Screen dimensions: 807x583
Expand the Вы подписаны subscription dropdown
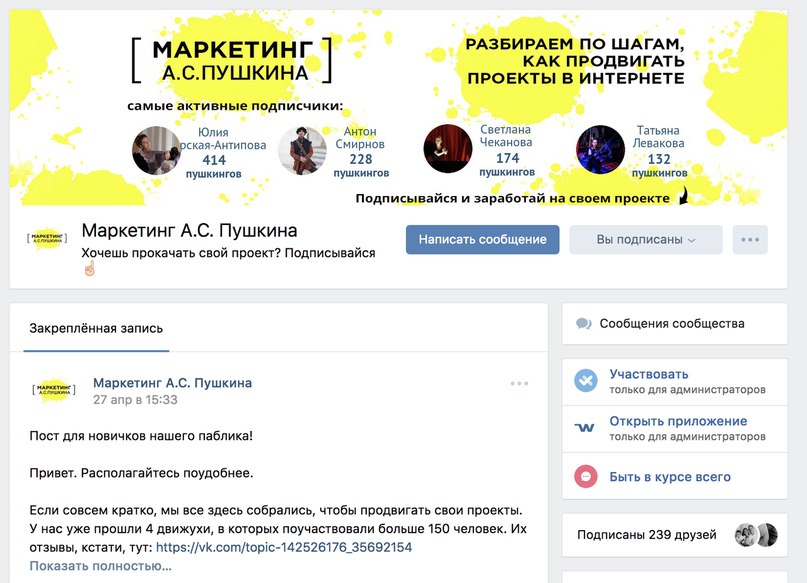[x=645, y=239]
